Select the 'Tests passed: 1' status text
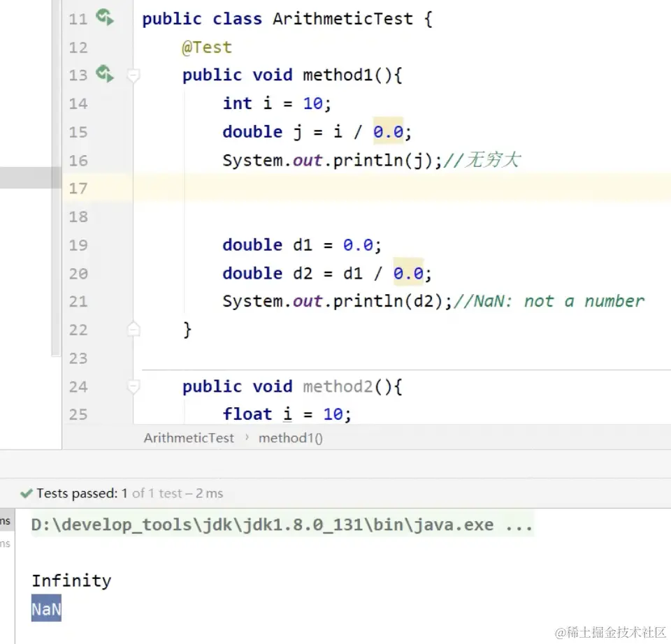 [82, 493]
